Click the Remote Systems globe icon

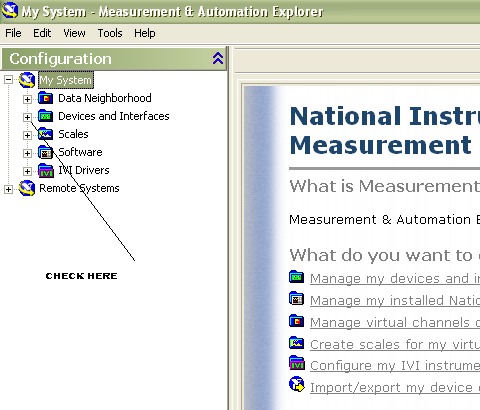[27, 188]
